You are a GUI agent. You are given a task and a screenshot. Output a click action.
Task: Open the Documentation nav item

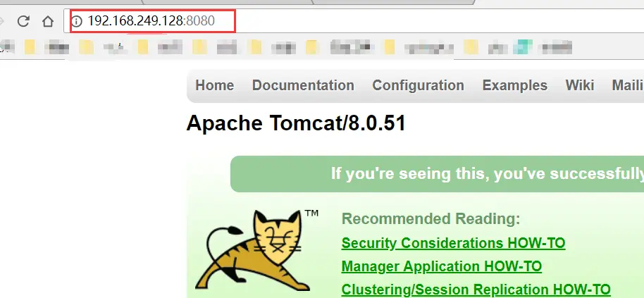coord(303,85)
